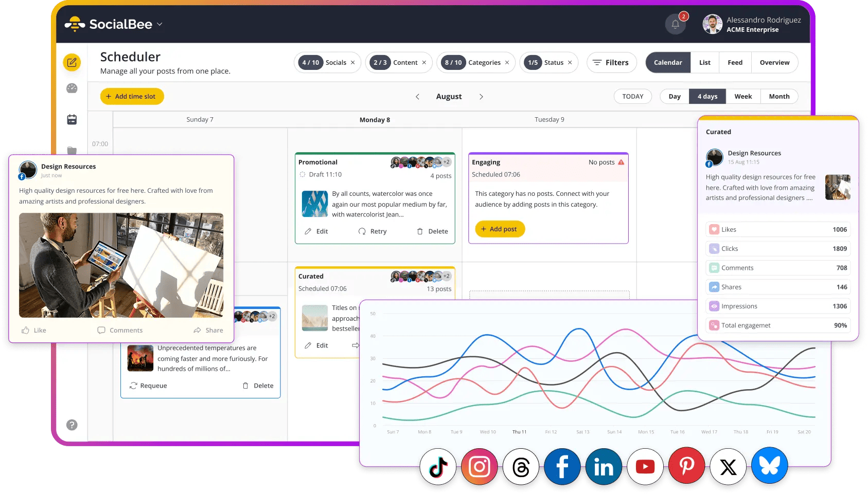Open the watercolor post thumbnail

314,204
